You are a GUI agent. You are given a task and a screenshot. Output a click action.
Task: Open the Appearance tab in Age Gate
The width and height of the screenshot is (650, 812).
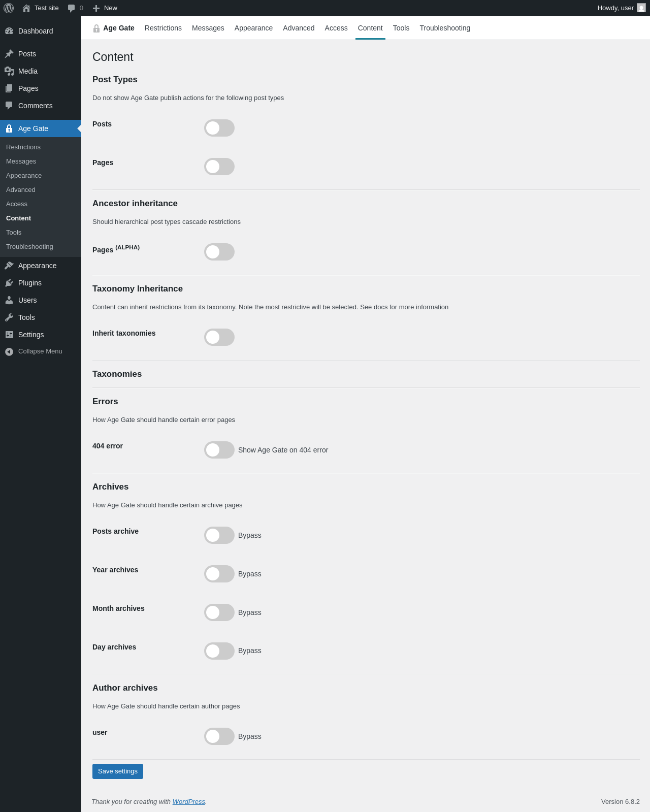[253, 28]
